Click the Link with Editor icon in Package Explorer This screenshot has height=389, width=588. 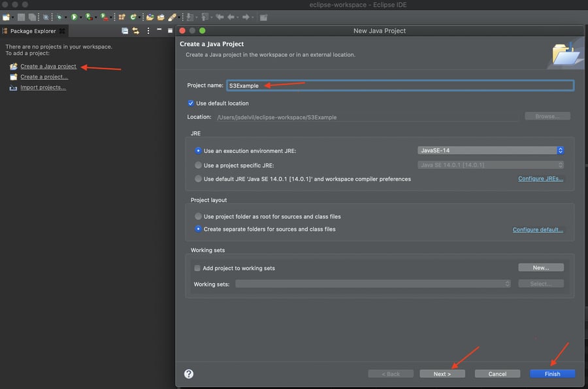point(135,30)
